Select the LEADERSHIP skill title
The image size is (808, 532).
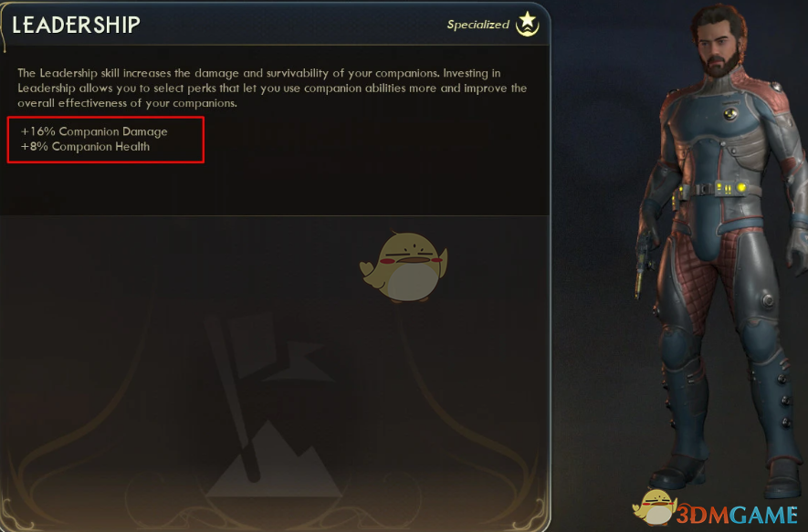pos(77,25)
